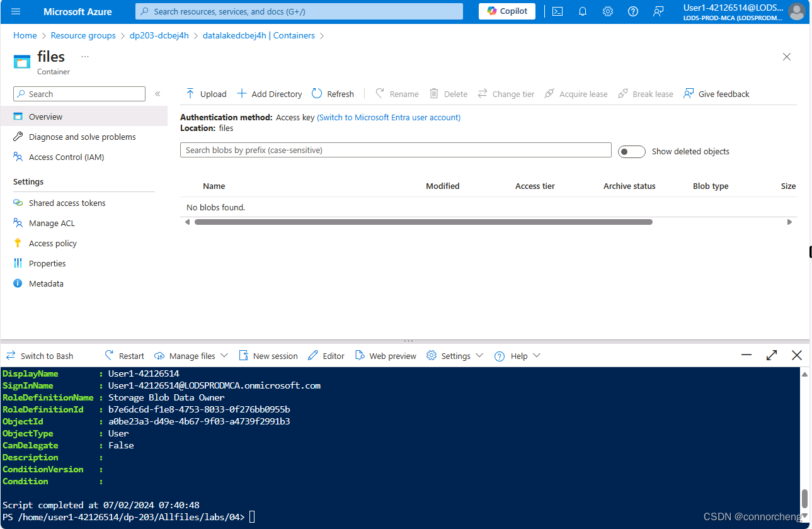Click the sidebar Search field
Viewport: 812px width, 529px height.
79,94
